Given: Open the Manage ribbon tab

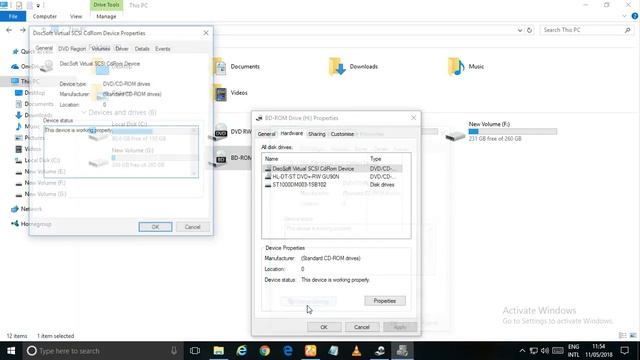Looking at the screenshot, I should click(x=106, y=16).
